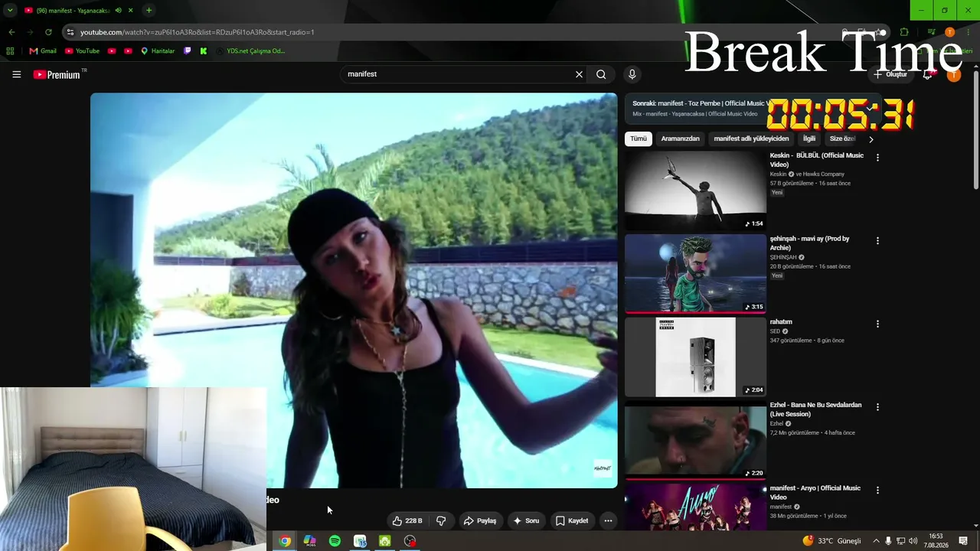Open the 'Ezhel - Bana Ne Bu Sevdalardan' title
Screen dimensions: 980x551
816,409
